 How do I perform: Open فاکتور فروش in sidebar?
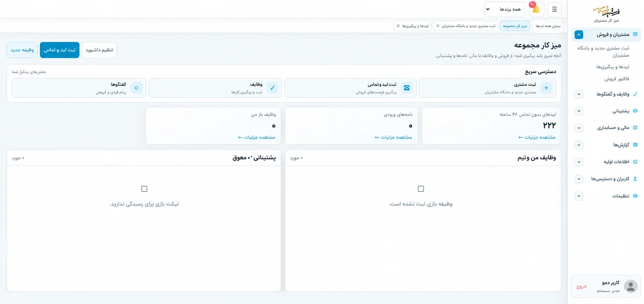tap(617, 79)
